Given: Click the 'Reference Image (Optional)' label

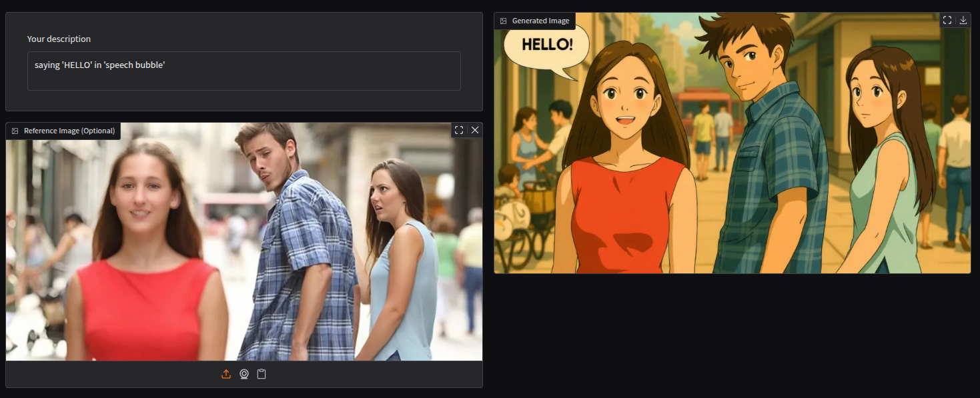Looking at the screenshot, I should pos(69,131).
